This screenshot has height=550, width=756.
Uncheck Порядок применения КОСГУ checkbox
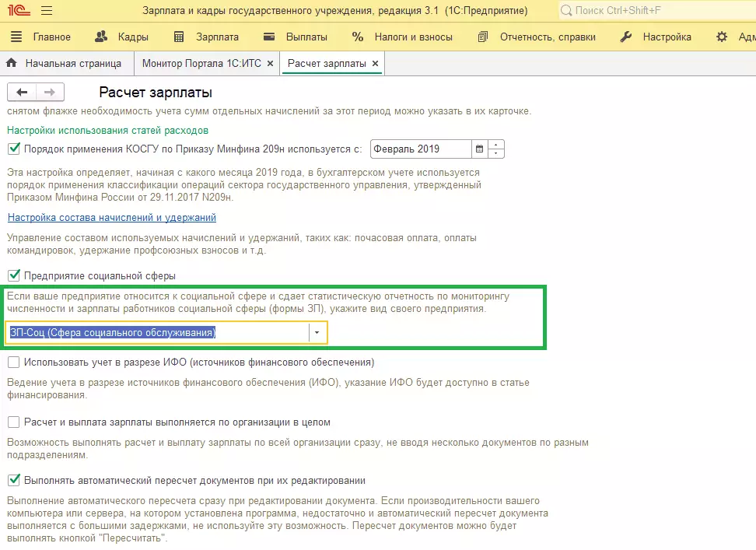13,149
